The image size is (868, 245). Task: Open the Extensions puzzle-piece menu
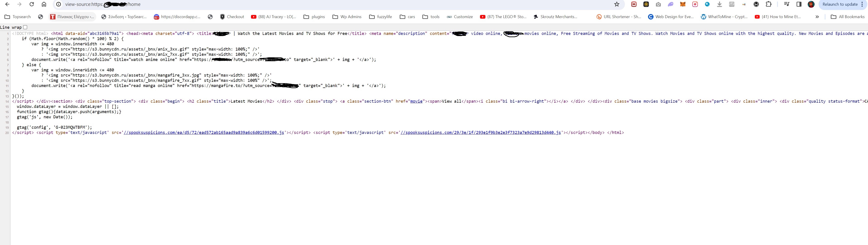769,4
